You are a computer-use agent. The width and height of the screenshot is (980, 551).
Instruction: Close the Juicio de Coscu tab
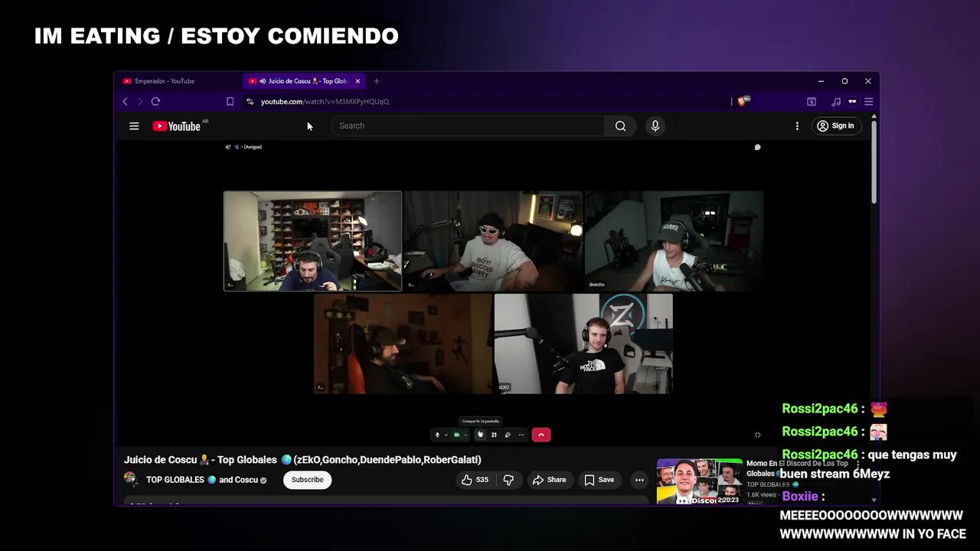click(357, 81)
